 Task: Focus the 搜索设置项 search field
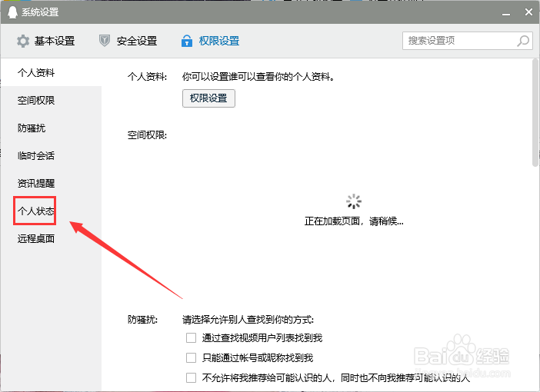tap(468, 41)
